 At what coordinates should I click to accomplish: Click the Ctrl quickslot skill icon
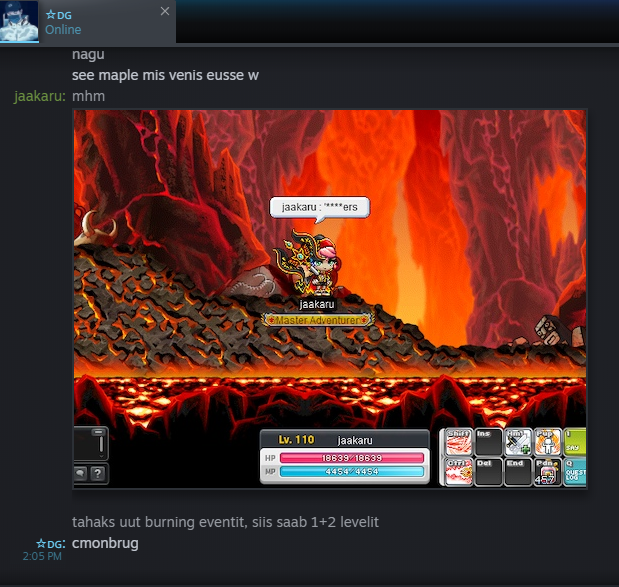pos(459,472)
